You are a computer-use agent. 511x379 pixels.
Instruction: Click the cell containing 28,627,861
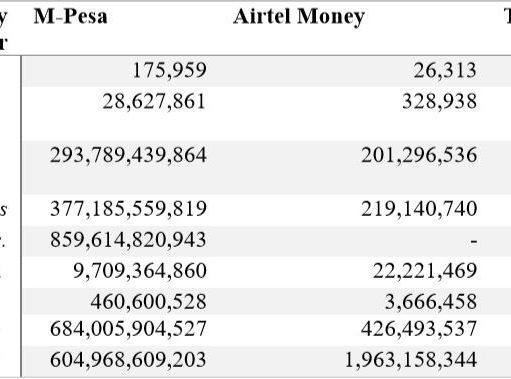click(154, 102)
